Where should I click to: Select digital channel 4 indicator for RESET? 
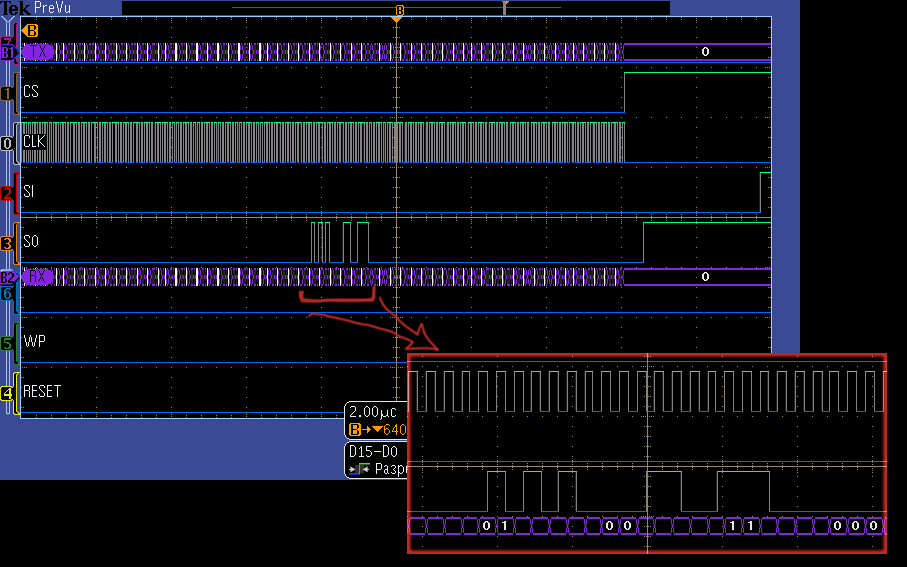point(7,393)
